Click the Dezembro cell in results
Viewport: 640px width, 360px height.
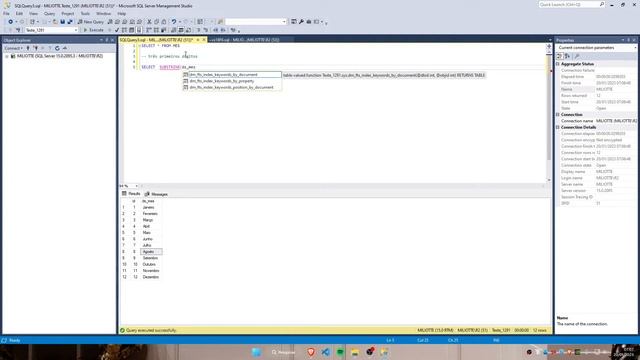151,277
